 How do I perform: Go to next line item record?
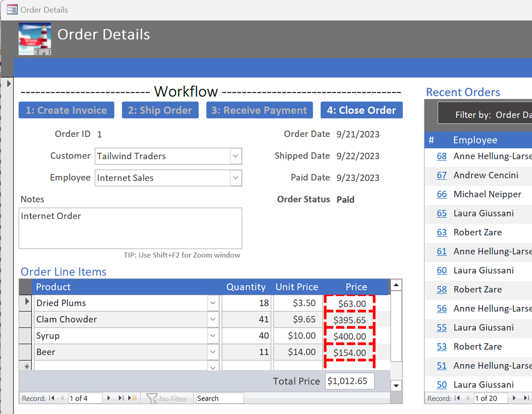[x=109, y=398]
